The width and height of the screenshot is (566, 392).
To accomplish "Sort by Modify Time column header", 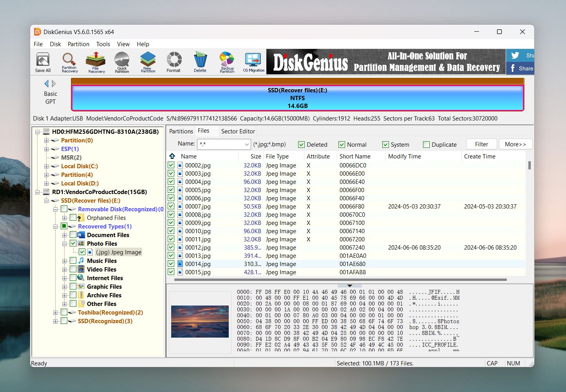I will point(423,156).
